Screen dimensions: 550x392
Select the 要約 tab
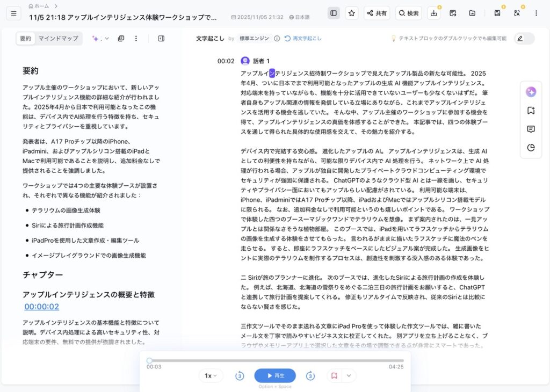pyautogui.click(x=25, y=39)
